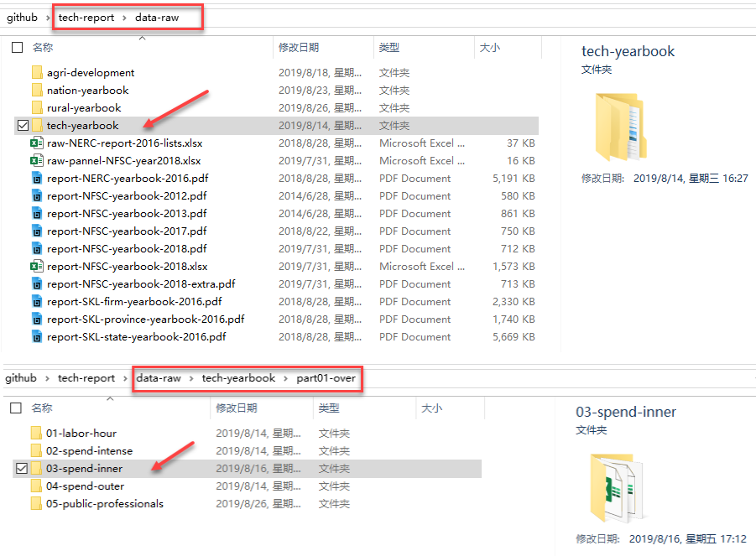756x556 pixels.
Task: Select the report-SKL-state-yearbook-2016.pdf file icon
Action: point(36,337)
